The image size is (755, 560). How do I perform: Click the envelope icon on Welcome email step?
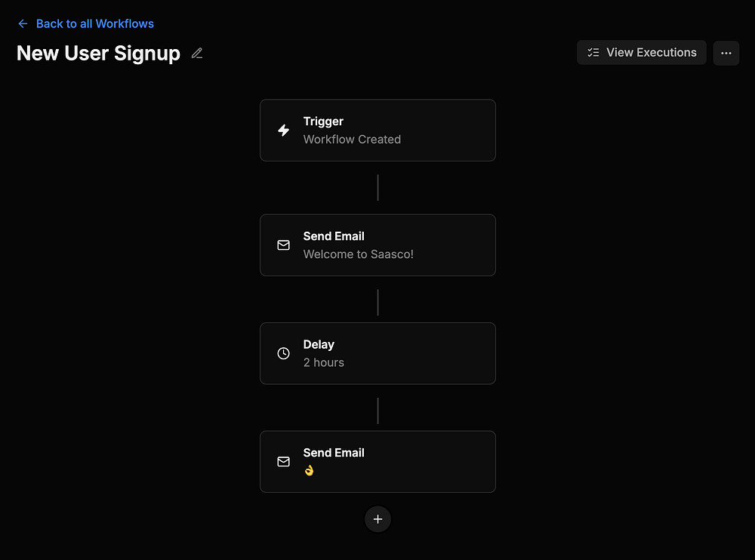click(284, 245)
